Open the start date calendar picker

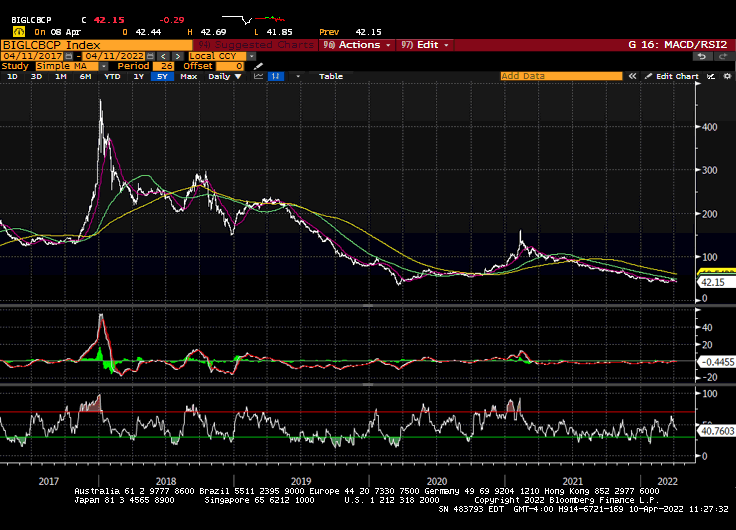point(69,56)
